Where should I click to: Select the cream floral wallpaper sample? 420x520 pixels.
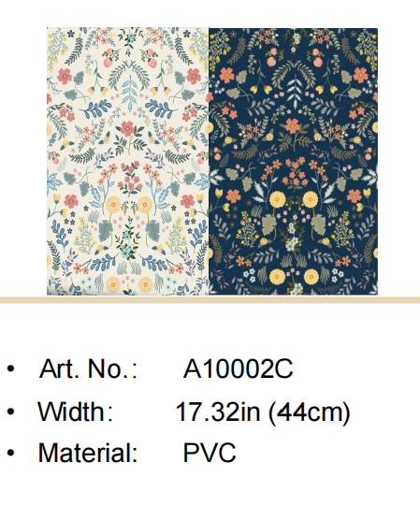point(128,161)
